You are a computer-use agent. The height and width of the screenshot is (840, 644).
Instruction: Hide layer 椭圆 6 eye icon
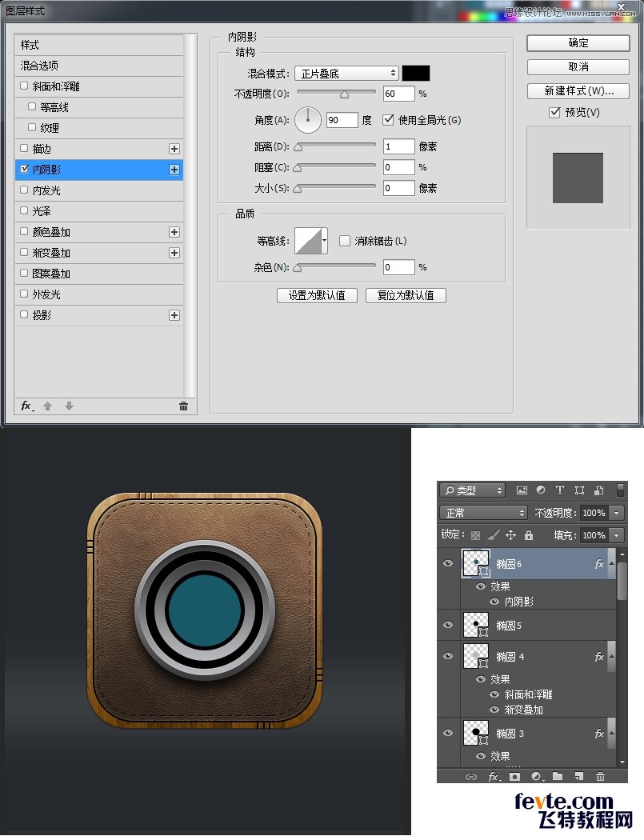tap(449, 563)
